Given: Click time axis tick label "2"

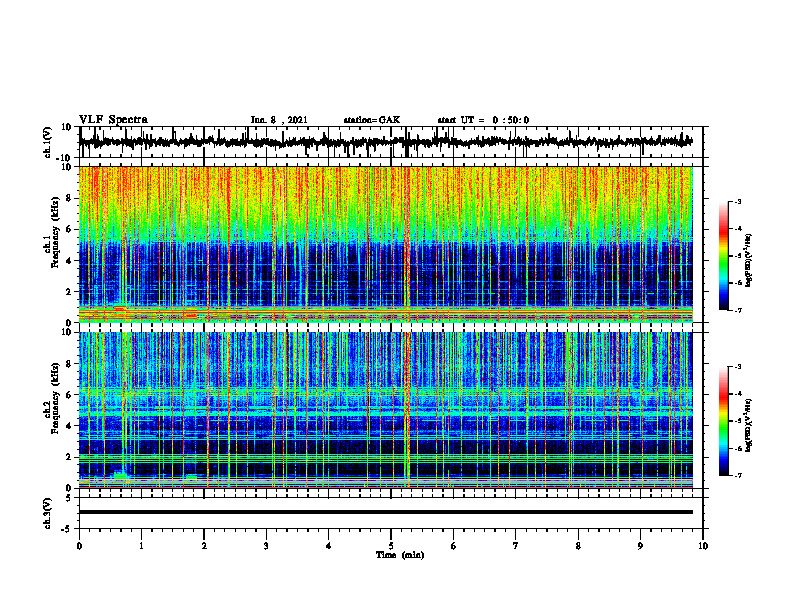Looking at the screenshot, I should click(204, 546).
